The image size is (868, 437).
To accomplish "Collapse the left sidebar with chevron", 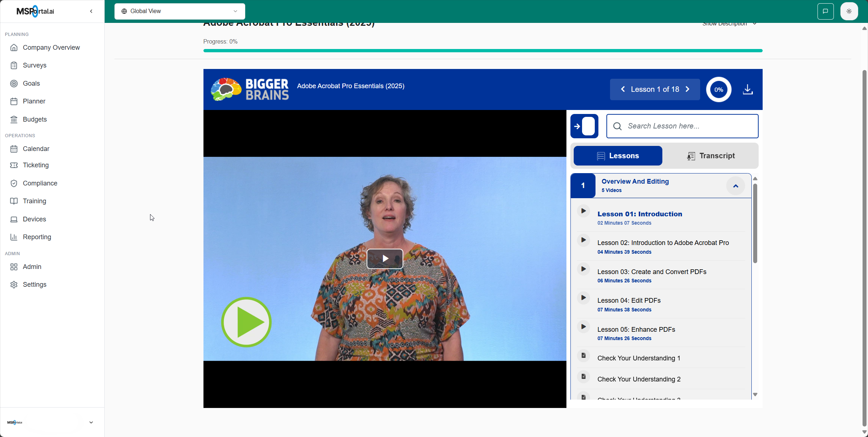I will pos(91,11).
